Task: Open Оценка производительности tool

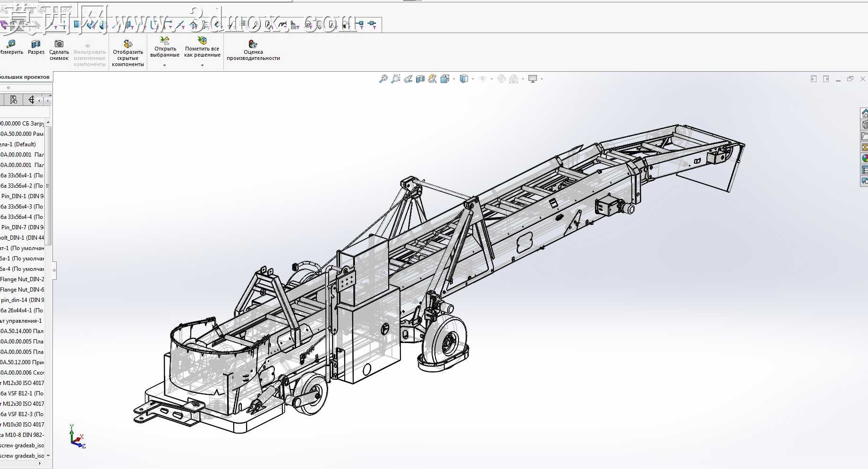Action: pyautogui.click(x=253, y=50)
